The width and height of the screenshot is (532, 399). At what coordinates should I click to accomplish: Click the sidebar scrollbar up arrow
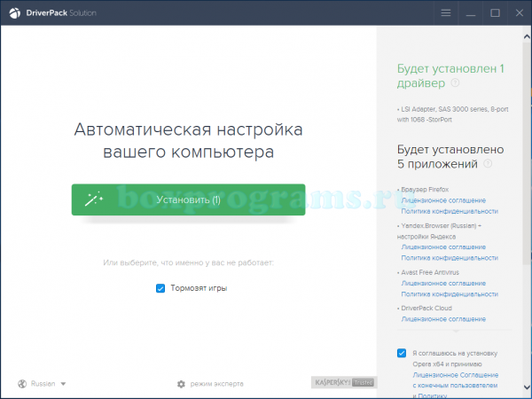pyautogui.click(x=527, y=36)
